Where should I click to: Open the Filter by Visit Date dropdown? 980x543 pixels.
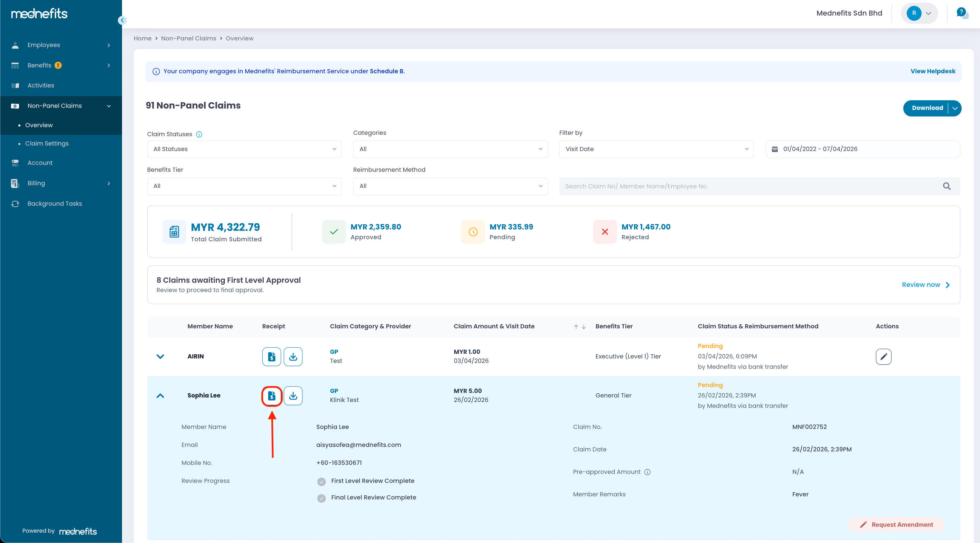tap(656, 149)
